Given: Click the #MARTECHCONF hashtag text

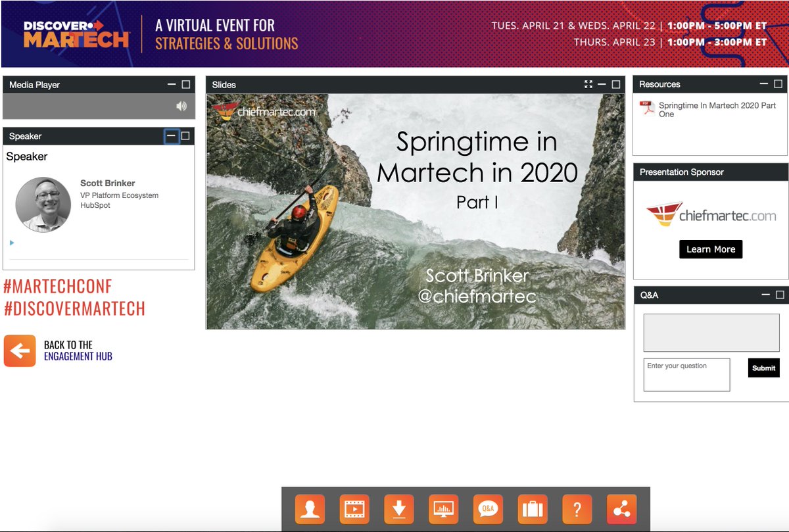Looking at the screenshot, I should 58,287.
